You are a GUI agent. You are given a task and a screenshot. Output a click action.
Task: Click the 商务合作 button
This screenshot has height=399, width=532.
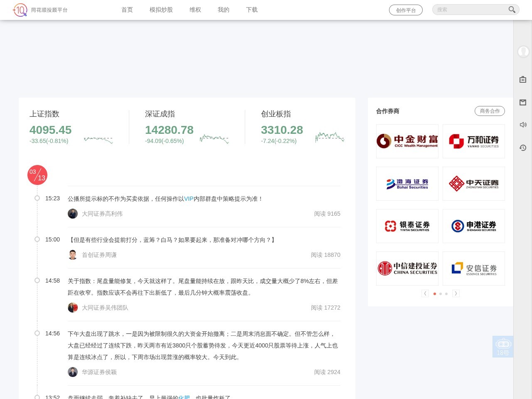click(490, 111)
